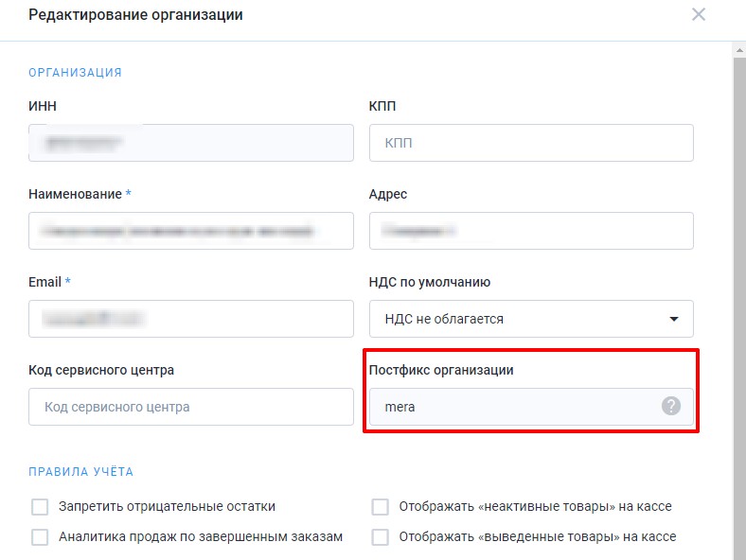Click the НДС не облагается value
The image size is (746, 560).
point(443,319)
